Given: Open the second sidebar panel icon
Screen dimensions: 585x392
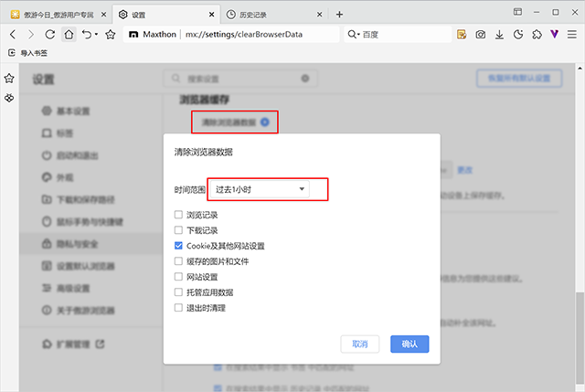Looking at the screenshot, I should [x=9, y=98].
